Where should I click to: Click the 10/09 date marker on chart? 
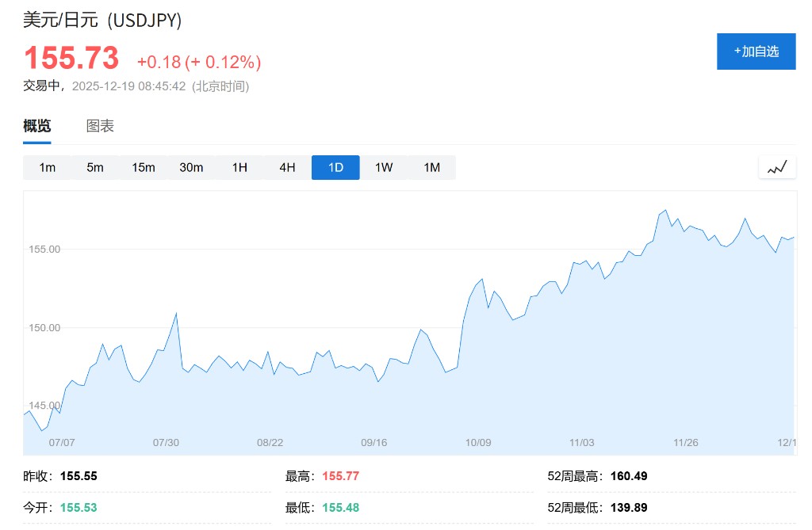click(478, 442)
